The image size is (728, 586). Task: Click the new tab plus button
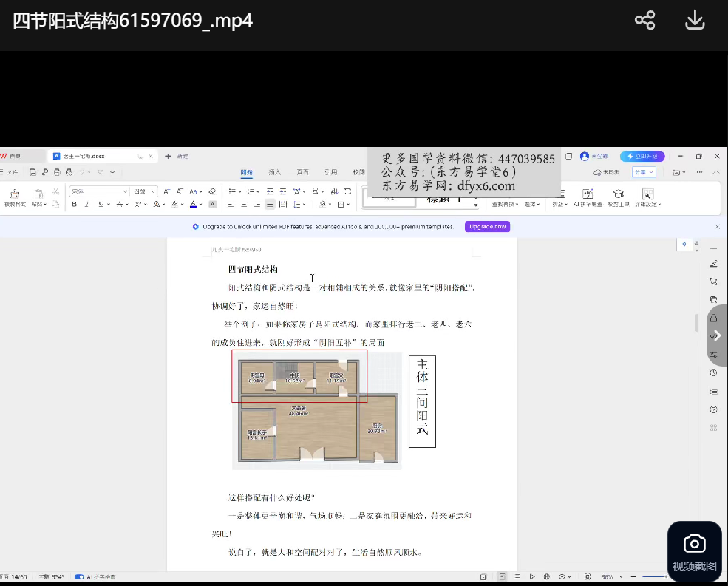168,157
